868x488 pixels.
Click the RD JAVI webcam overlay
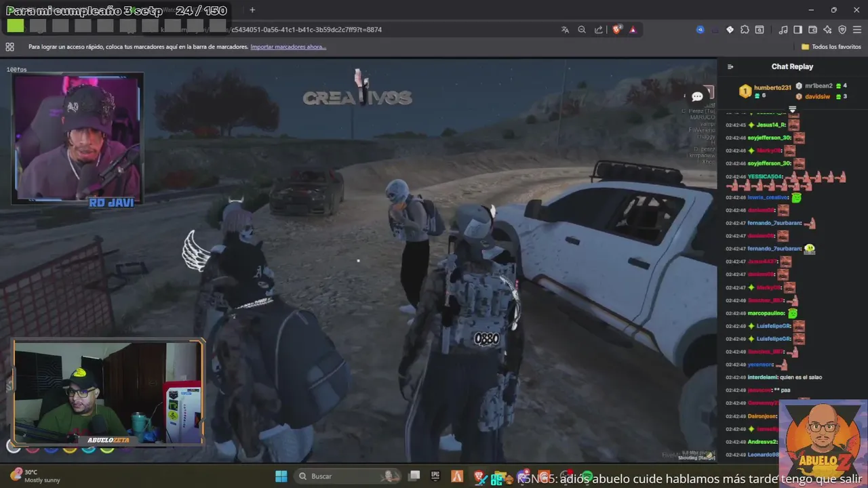click(x=77, y=139)
